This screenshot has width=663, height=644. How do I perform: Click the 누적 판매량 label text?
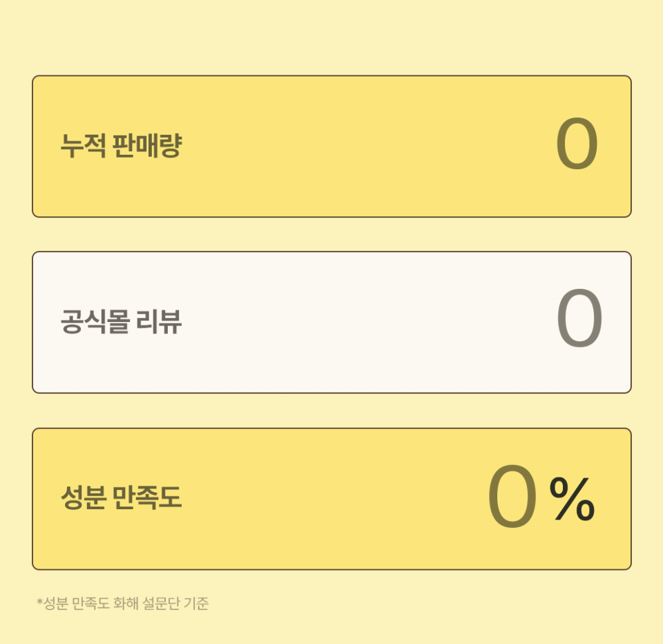pyautogui.click(x=121, y=146)
